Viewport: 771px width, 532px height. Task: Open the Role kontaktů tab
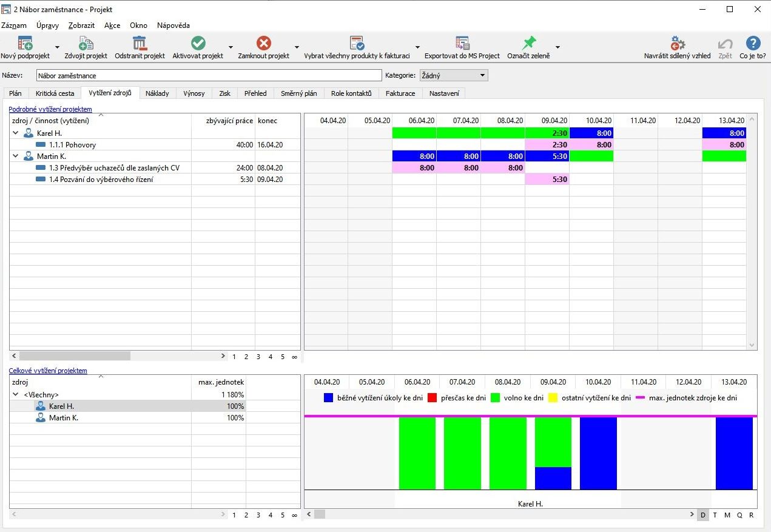[x=351, y=93]
